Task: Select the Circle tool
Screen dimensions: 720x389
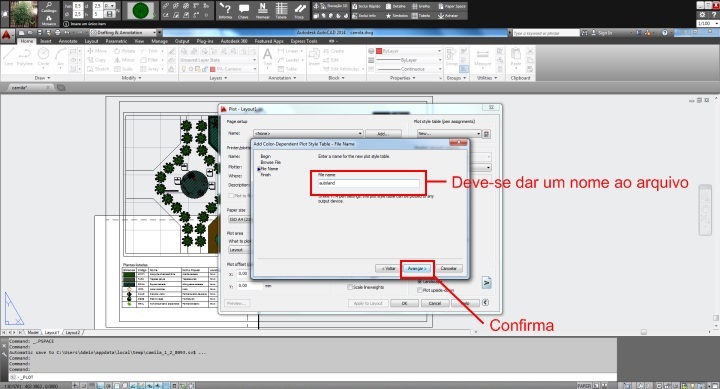Action: click(x=43, y=57)
